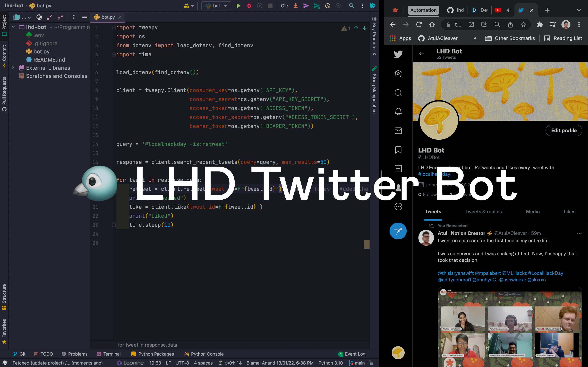588x367 pixels.
Task: Run the bot configuration
Action: click(x=238, y=6)
